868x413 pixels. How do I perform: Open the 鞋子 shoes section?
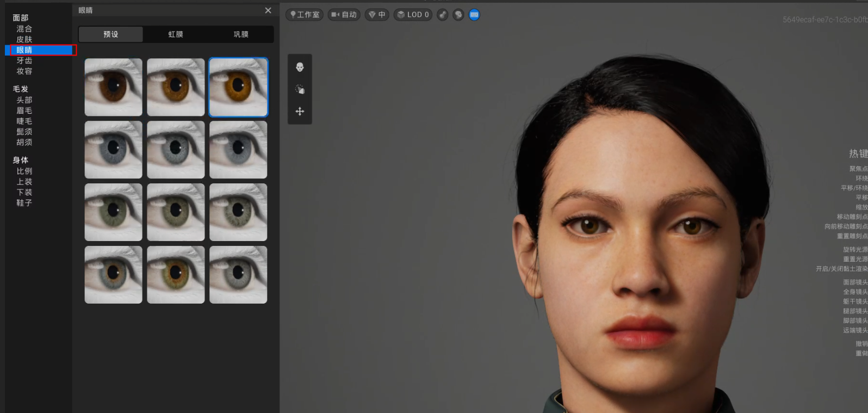click(x=24, y=202)
